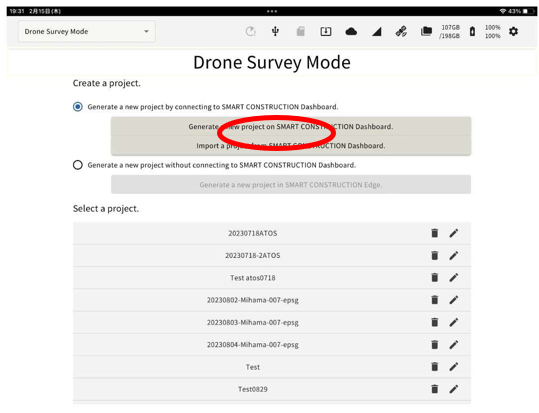Edit 20230802-Mihama-007-epsg with pencil icon

tap(454, 300)
